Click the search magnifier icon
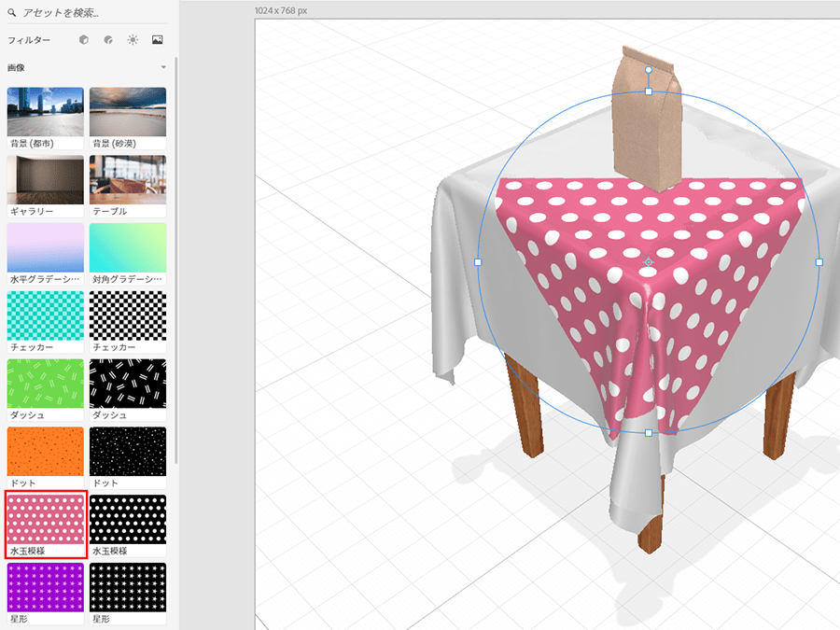This screenshot has height=630, width=840. click(x=12, y=14)
